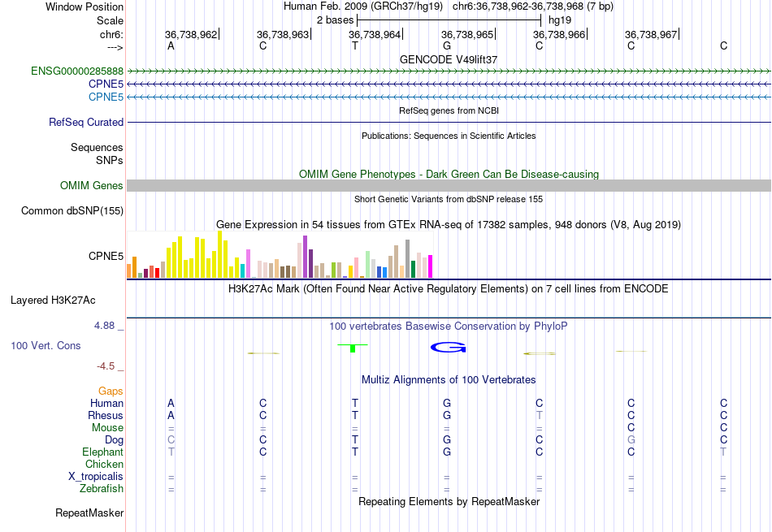
Task: Select the tall purple GTEx expression bar
Action: (x=306, y=257)
